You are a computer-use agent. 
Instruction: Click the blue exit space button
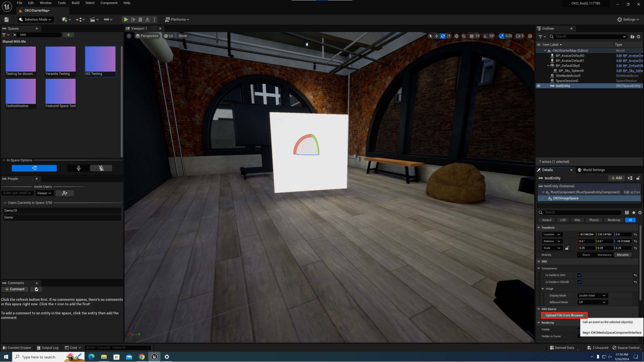(34, 168)
